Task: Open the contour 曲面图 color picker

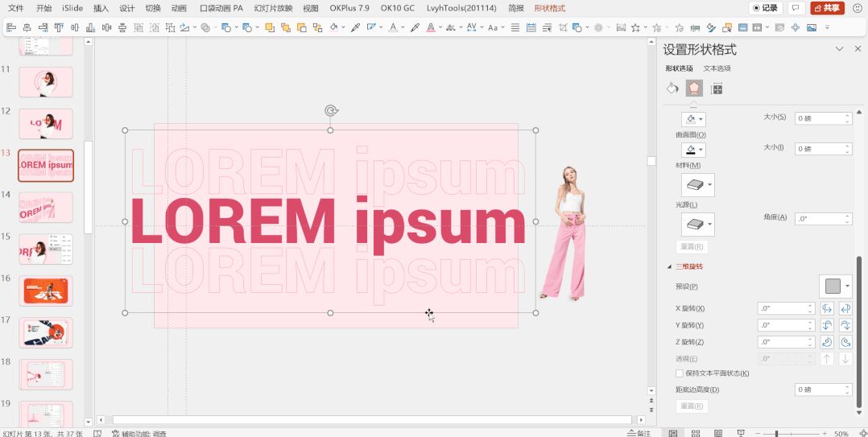Action: (693, 150)
